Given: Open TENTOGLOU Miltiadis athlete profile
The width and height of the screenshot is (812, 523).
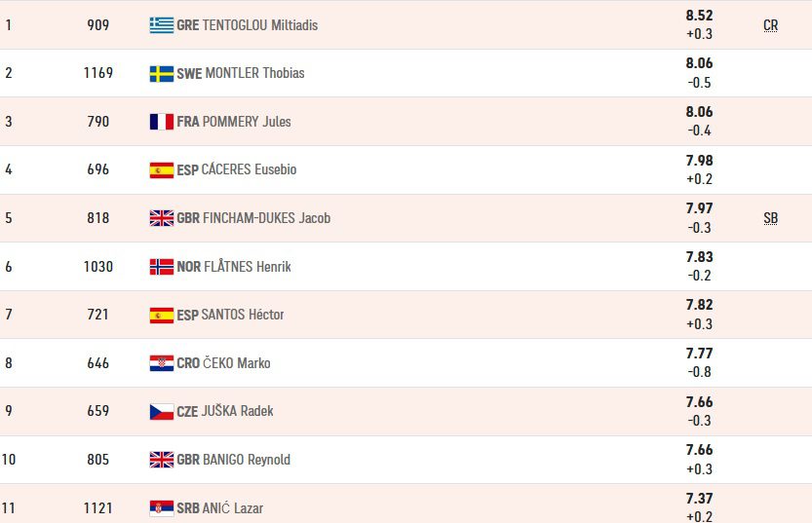Looking at the screenshot, I should pyautogui.click(x=260, y=24).
